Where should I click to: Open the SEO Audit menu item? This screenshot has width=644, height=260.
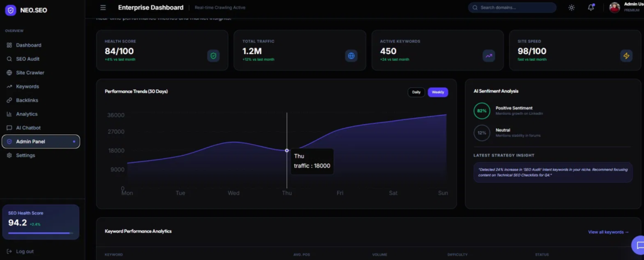pyautogui.click(x=41, y=59)
